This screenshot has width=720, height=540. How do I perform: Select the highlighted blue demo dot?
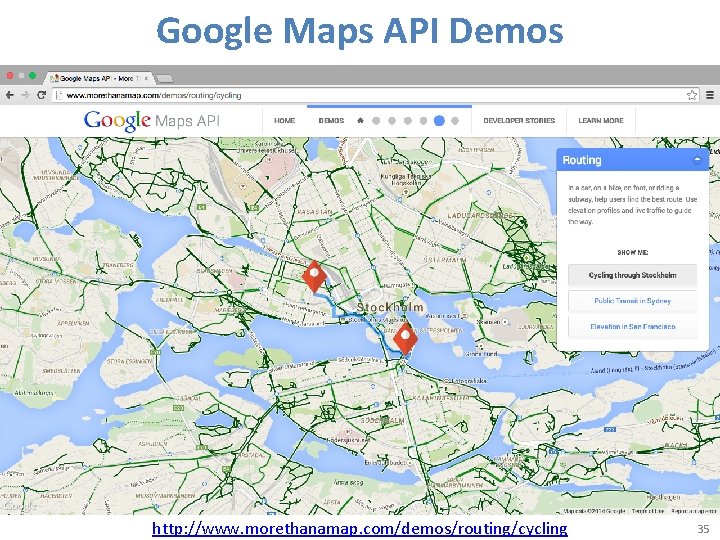click(439, 121)
